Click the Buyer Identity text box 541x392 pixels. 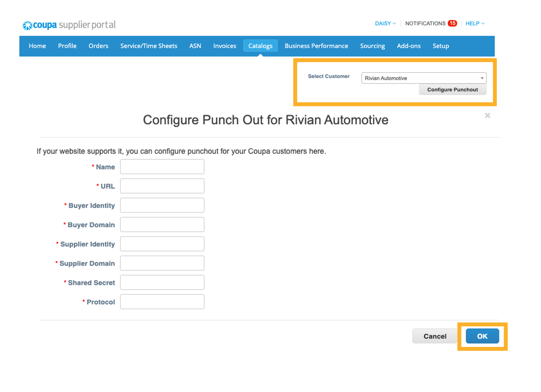[162, 205]
